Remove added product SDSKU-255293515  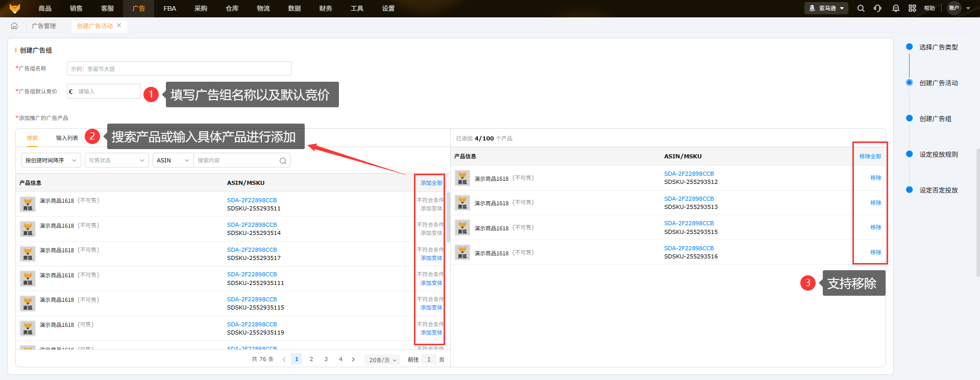[x=876, y=227]
